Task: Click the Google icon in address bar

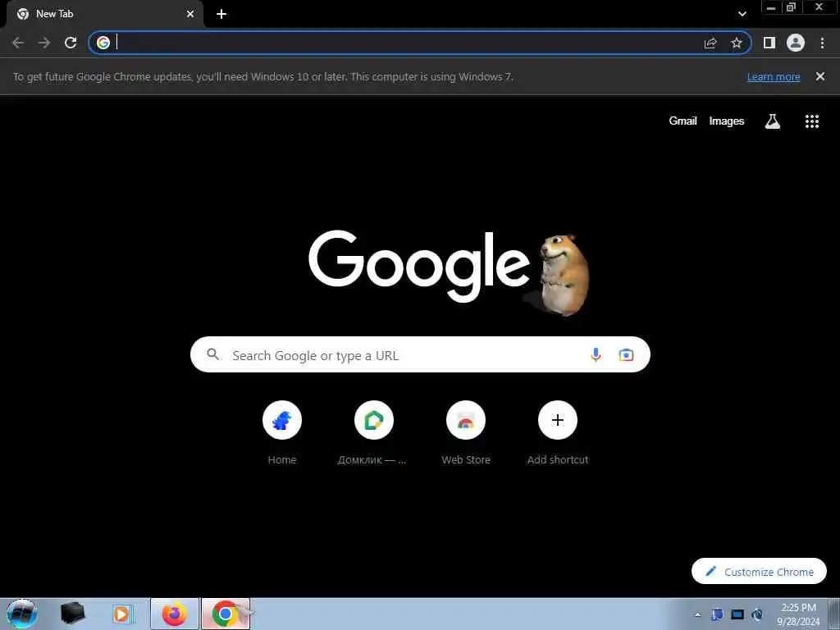Action: coord(103,43)
